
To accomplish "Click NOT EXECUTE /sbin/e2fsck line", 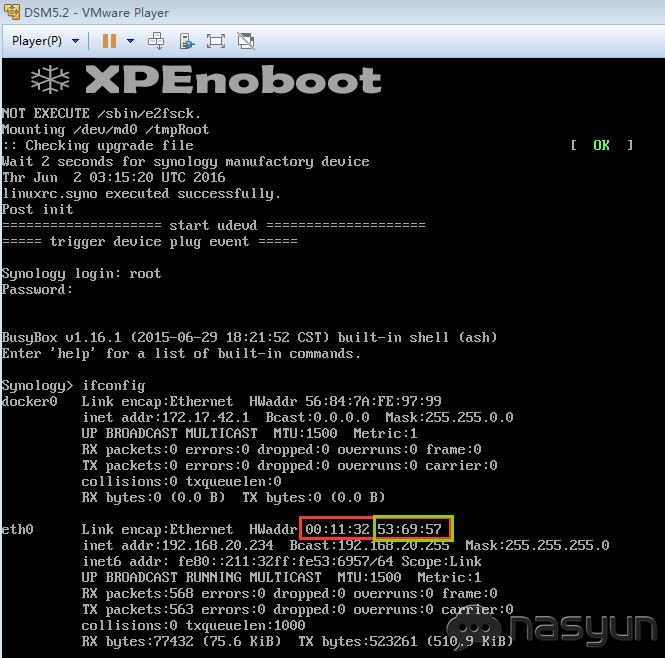I will (101, 114).
